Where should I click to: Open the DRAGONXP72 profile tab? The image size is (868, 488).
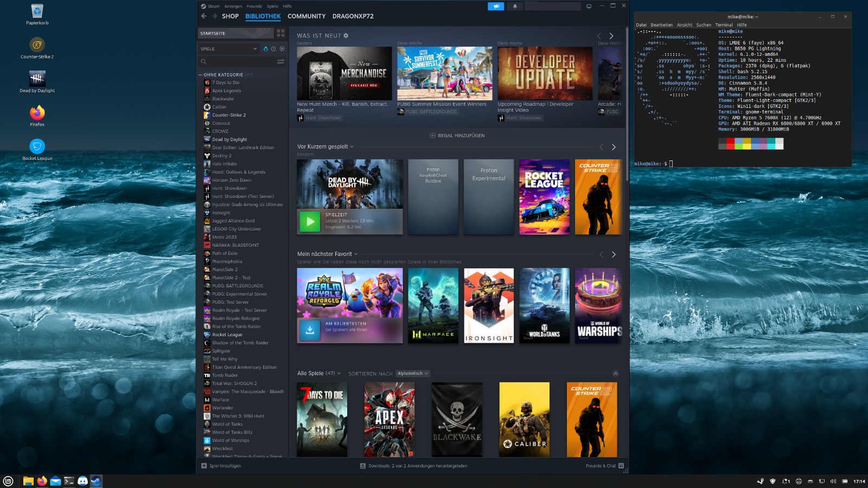pos(353,16)
